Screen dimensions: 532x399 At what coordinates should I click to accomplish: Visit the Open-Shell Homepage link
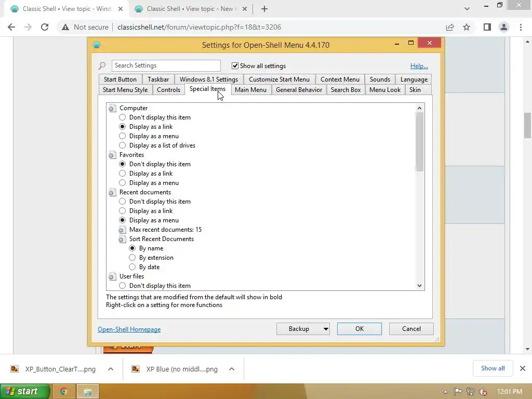pos(129,329)
